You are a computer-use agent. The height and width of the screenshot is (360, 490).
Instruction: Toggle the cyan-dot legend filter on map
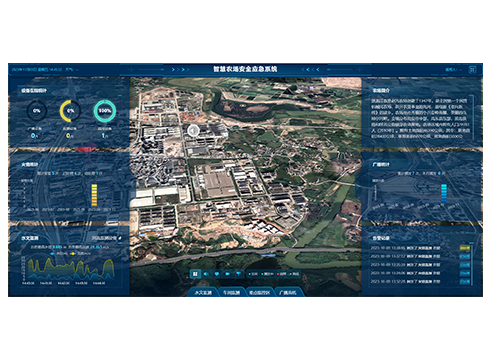253,274
